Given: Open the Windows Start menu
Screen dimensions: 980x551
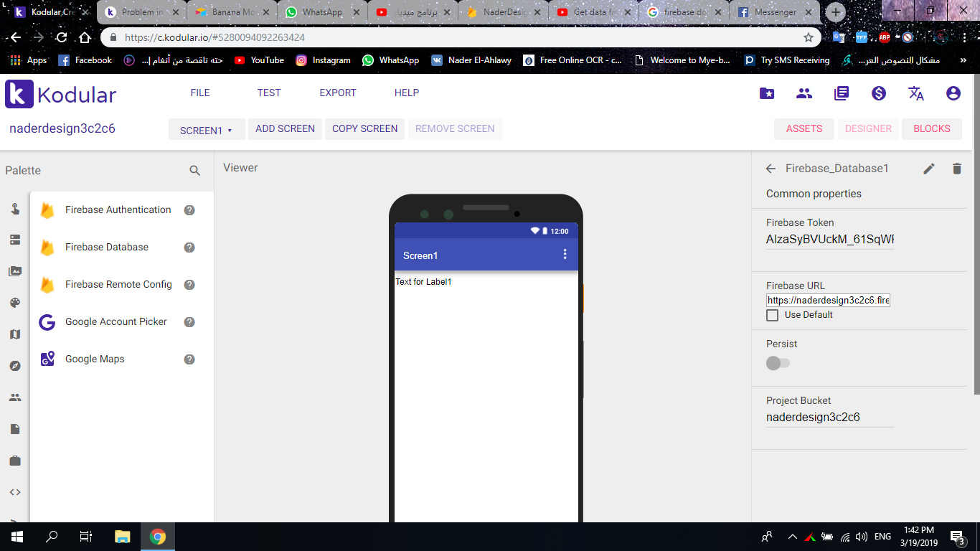Looking at the screenshot, I should click(17, 537).
